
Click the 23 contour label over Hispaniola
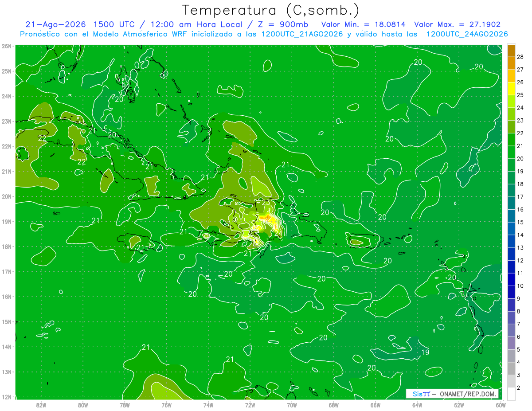[266, 203]
